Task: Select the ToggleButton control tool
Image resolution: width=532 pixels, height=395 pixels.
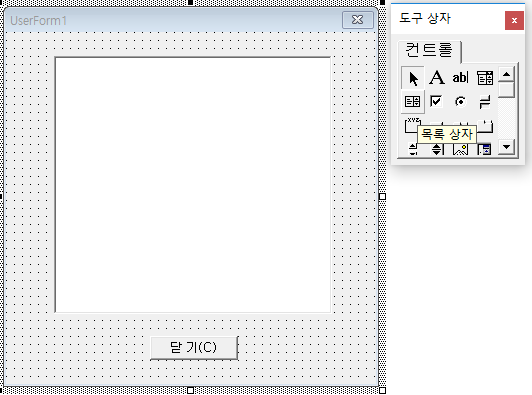Action: (485, 101)
